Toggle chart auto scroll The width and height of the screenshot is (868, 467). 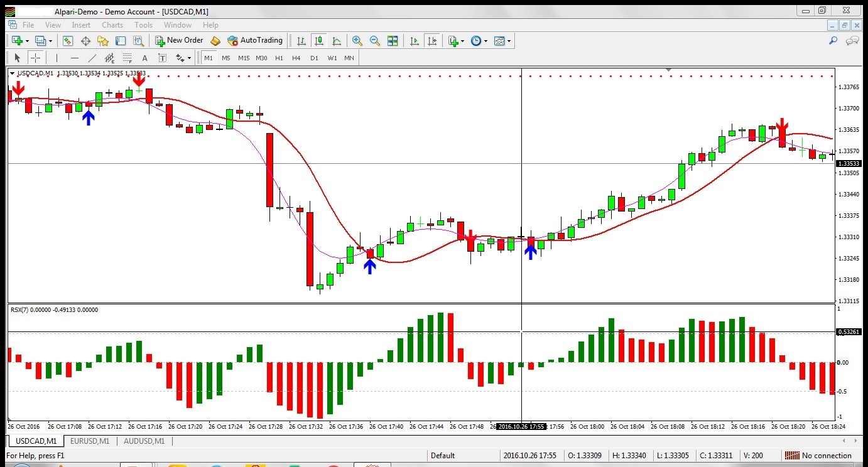(414, 41)
